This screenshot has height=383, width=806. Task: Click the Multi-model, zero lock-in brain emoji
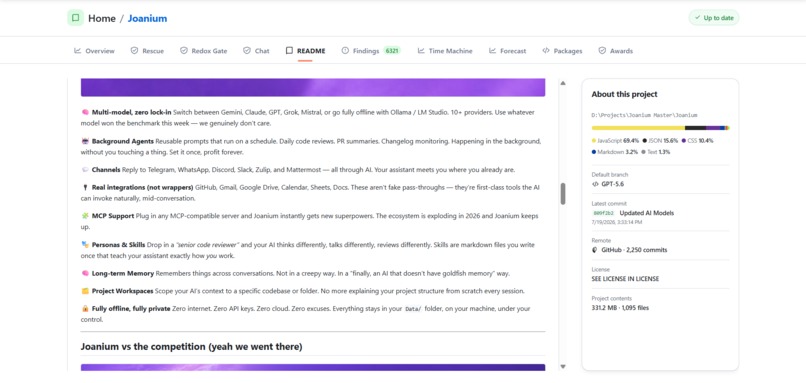[x=85, y=112]
